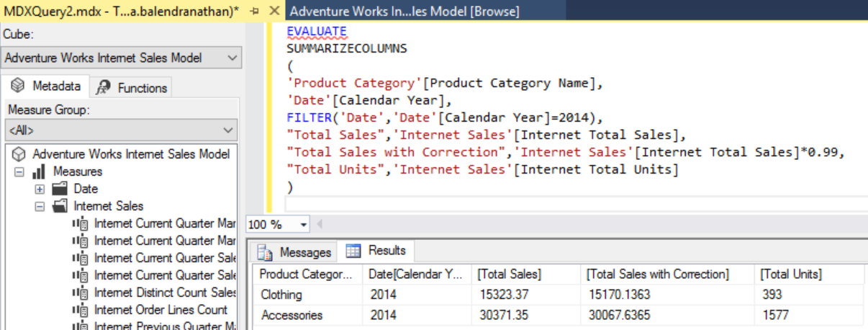
Task: Expand the Date measures folder
Action: [x=40, y=189]
